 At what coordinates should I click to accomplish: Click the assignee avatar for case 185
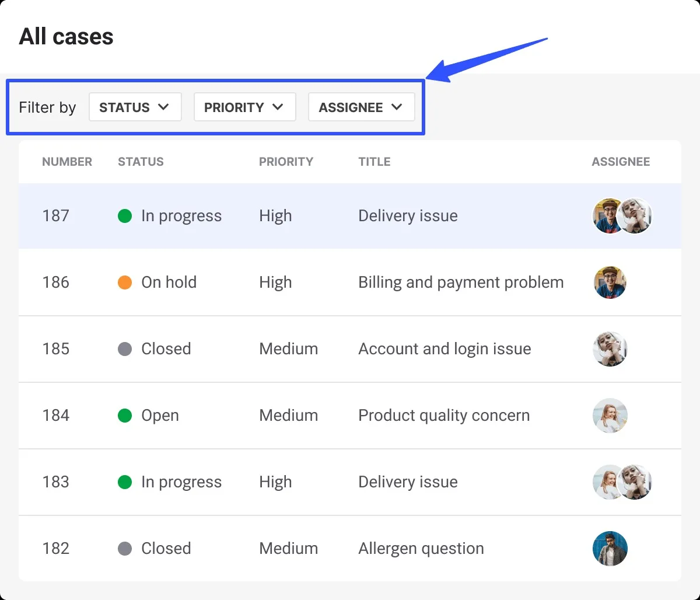coord(610,349)
